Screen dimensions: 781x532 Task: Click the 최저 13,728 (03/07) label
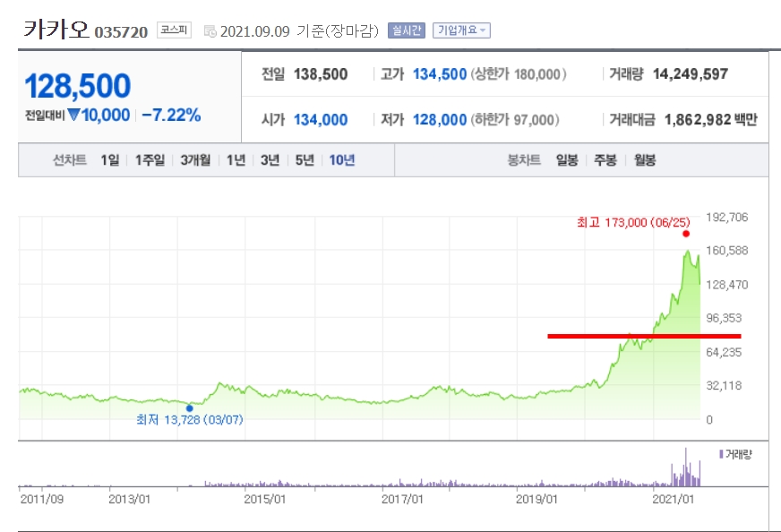coord(190,419)
